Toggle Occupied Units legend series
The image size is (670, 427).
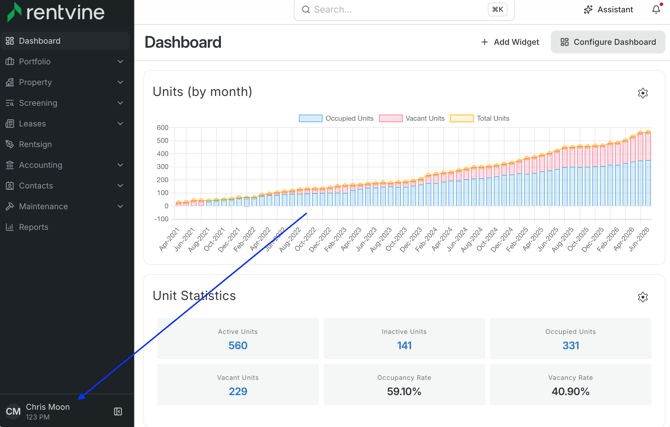coord(336,118)
